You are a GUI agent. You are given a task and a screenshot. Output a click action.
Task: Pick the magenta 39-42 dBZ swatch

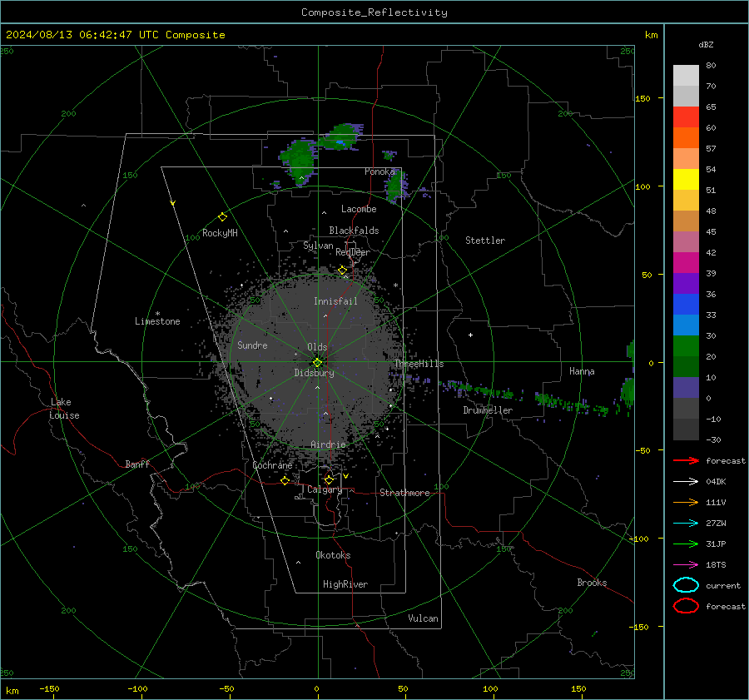(686, 263)
